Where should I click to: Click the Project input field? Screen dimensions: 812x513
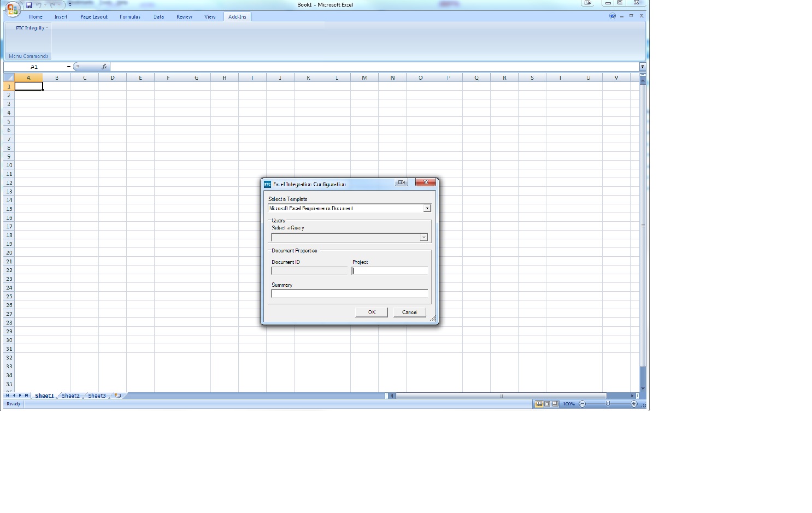point(390,270)
